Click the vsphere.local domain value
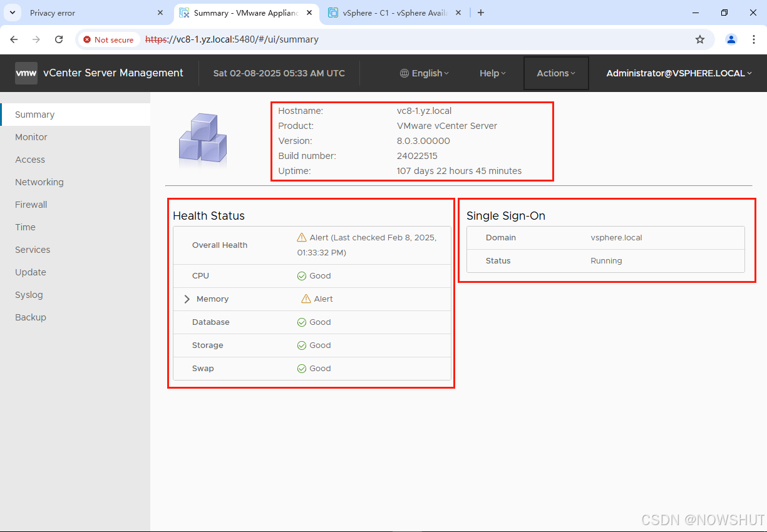This screenshot has width=767, height=532. tap(616, 238)
